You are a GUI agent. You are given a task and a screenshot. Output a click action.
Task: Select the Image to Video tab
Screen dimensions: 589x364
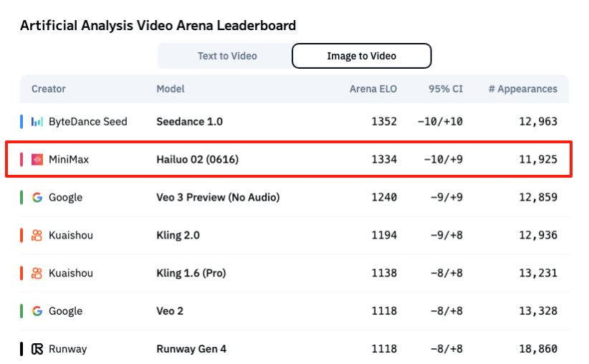point(361,56)
